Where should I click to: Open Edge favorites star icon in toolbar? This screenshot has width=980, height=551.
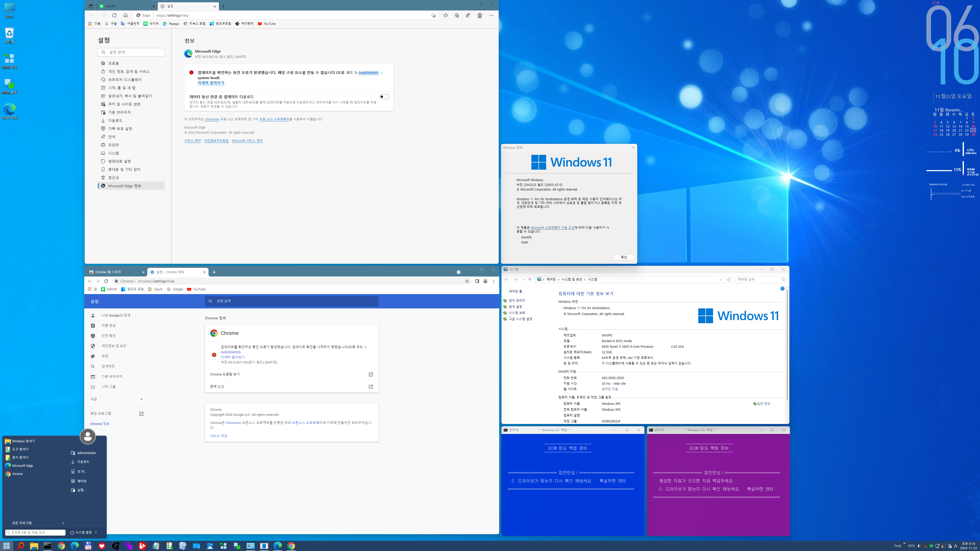446,15
